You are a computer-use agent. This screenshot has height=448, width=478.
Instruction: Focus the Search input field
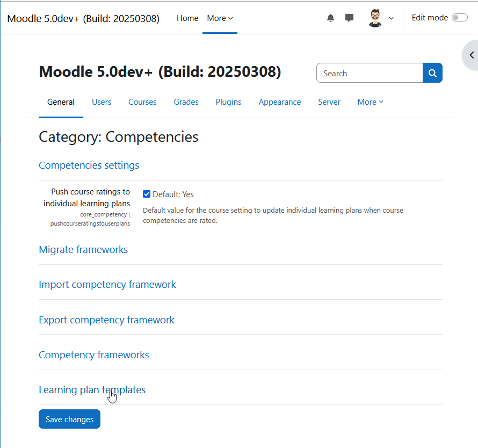[370, 73]
